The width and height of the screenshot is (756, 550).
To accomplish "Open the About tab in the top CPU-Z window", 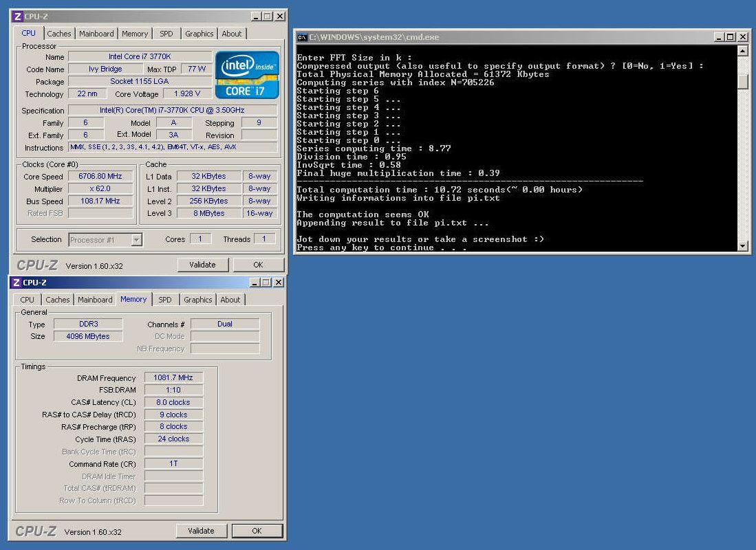I will 231,33.
